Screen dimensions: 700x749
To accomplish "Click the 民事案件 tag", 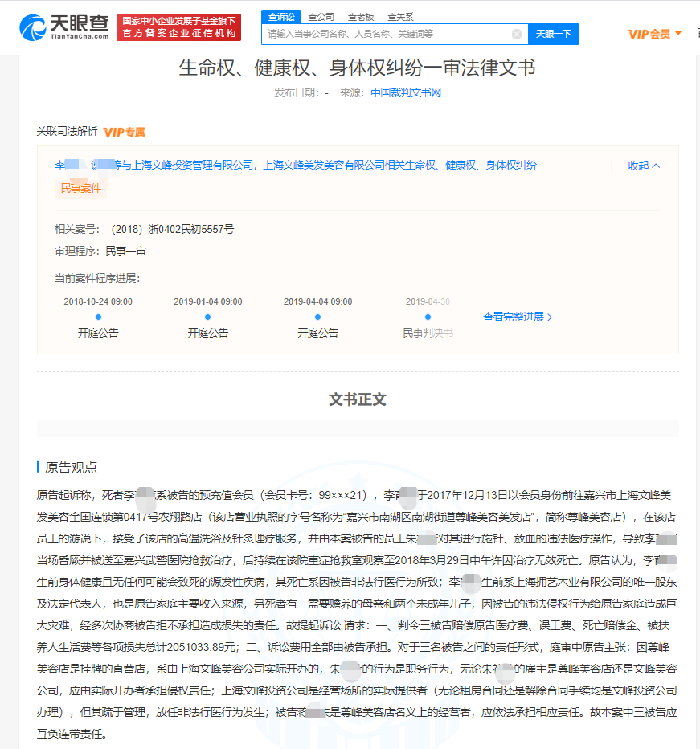I will pyautogui.click(x=79, y=187).
